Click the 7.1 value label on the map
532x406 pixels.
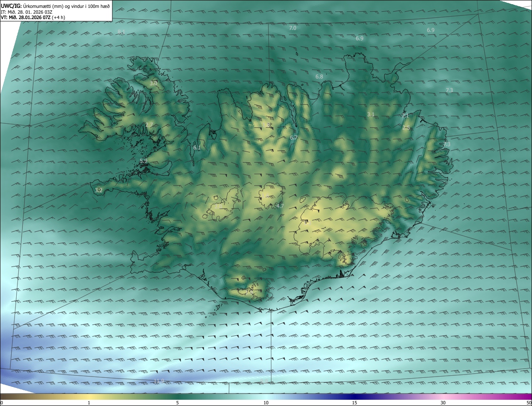pyautogui.click(x=405, y=115)
